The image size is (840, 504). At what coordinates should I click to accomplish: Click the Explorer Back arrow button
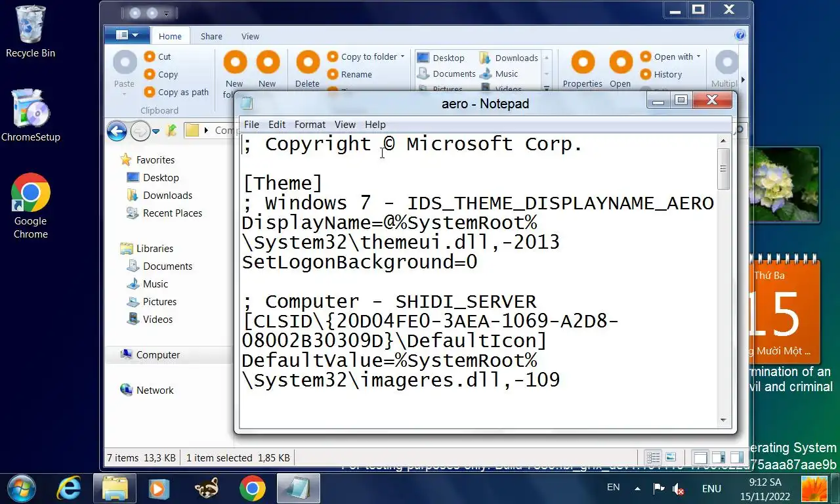click(117, 131)
